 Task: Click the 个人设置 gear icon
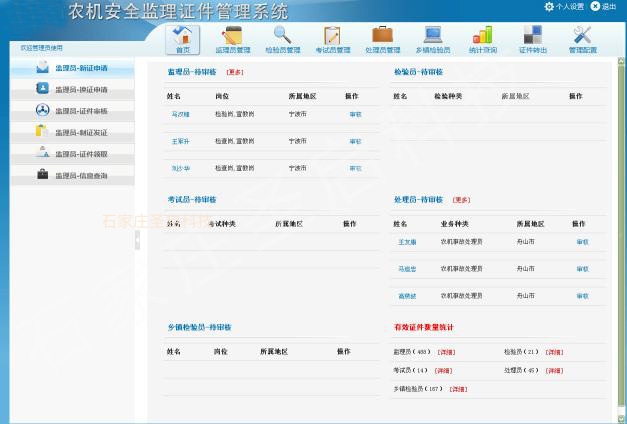[549, 6]
